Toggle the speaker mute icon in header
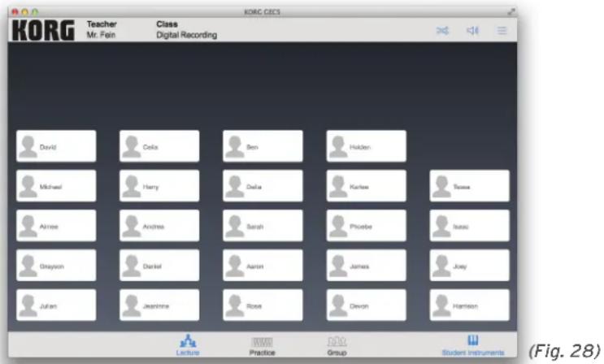The height and width of the screenshot is (364, 604). click(472, 30)
